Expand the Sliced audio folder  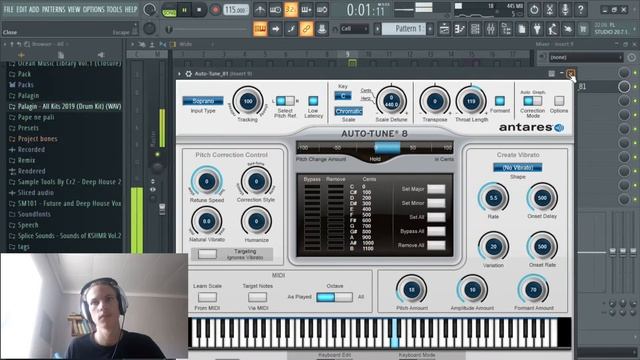pos(36,193)
